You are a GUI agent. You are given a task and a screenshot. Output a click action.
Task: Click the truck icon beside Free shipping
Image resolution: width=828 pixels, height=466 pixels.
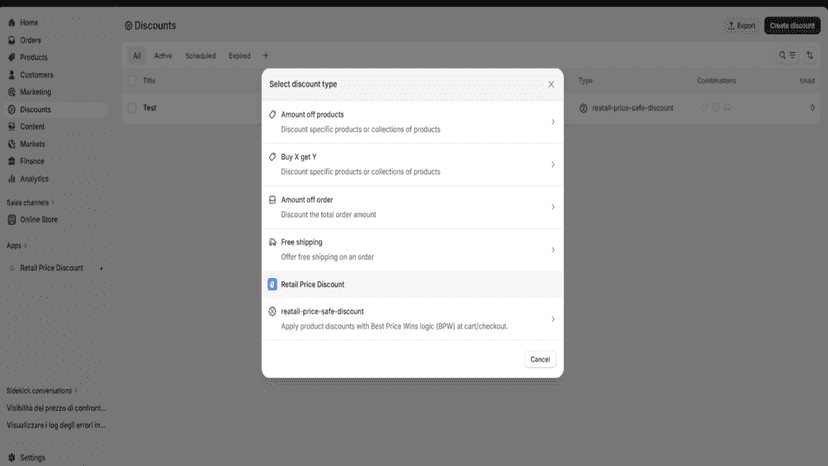tap(272, 242)
